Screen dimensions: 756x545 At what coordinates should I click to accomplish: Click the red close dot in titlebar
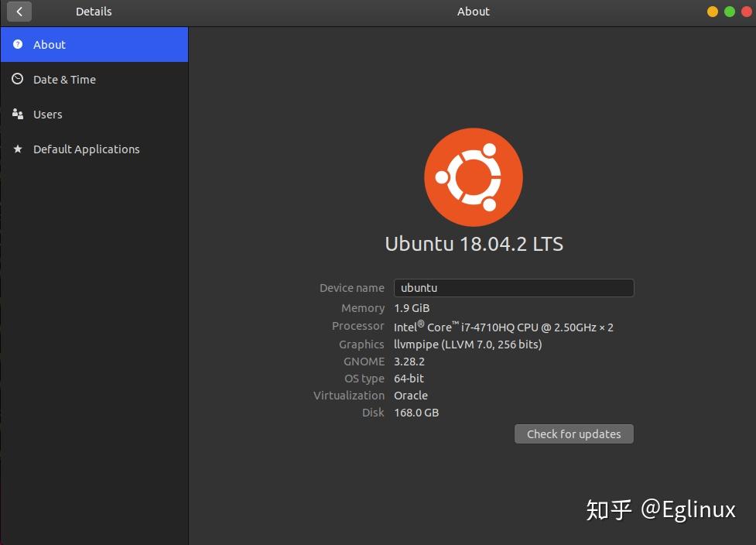(746, 12)
